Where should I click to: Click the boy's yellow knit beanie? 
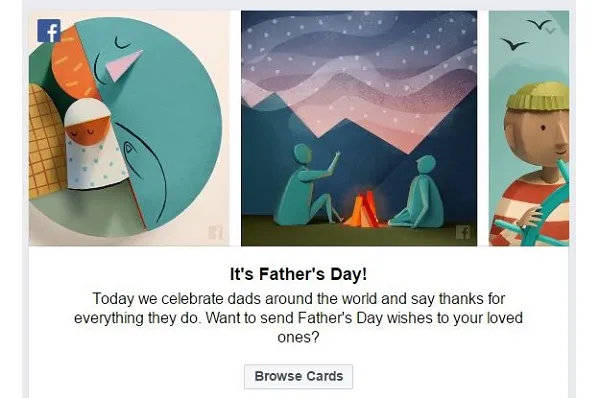tap(539, 96)
